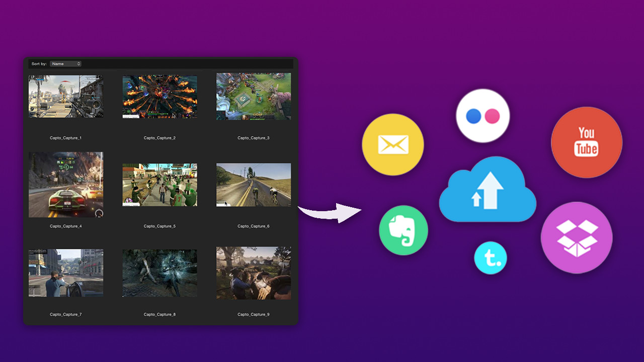This screenshot has width=644, height=362.
Task: Open the Capto_Capture_2 battle screenshot
Action: [x=159, y=96]
